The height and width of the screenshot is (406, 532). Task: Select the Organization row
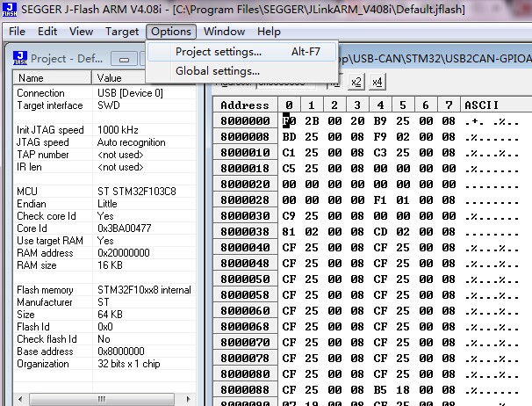[104, 364]
